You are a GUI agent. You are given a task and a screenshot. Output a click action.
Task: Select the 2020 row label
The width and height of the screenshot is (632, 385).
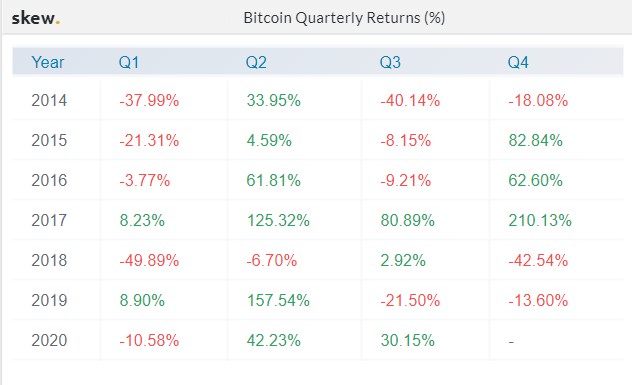click(x=49, y=340)
